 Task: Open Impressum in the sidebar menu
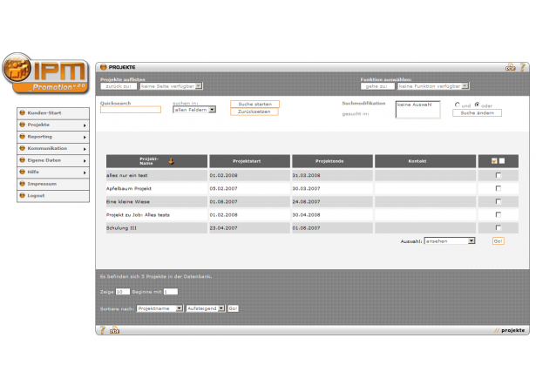coord(53,184)
